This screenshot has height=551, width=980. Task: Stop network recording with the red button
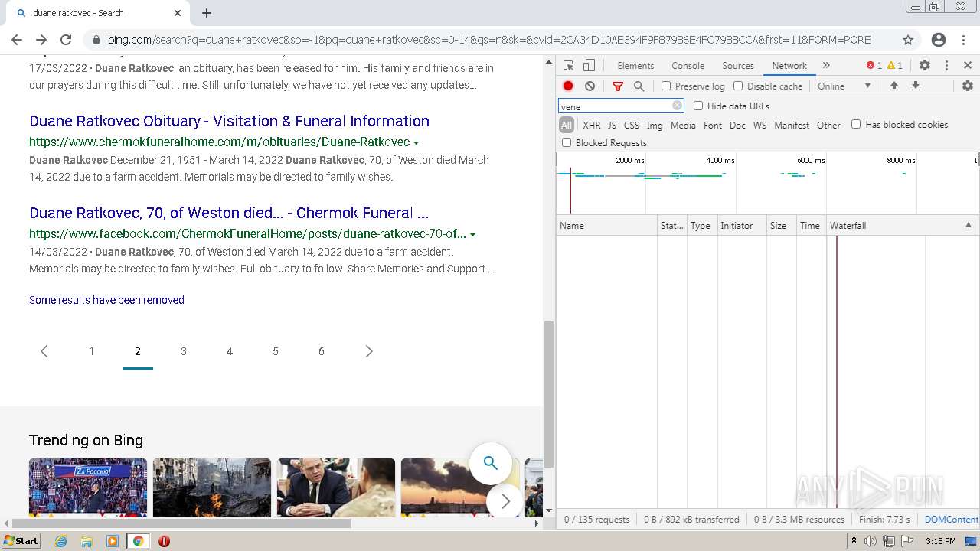pyautogui.click(x=568, y=86)
